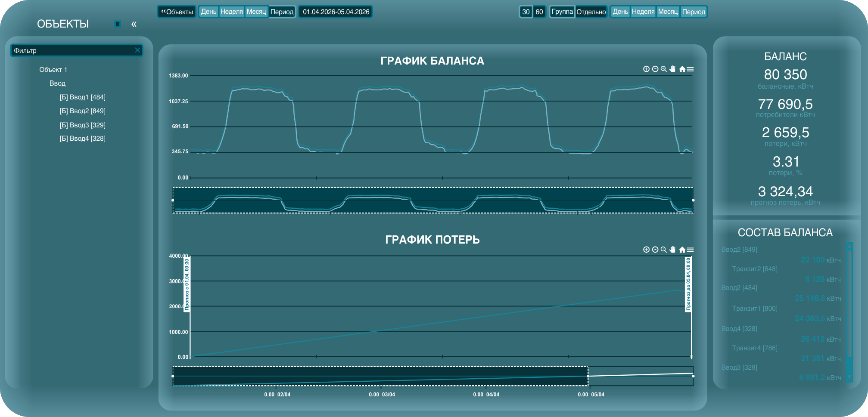
Task: Open the loss chart hamburger menu
Action: pos(691,250)
